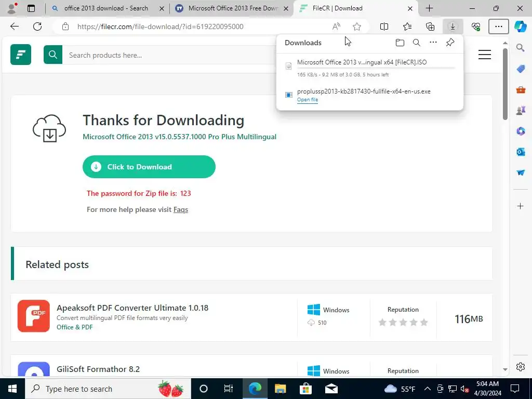Viewport: 532px width, 399px height.
Task: Open Apeaksoft PDF Converter Ultimate post
Action: [132, 308]
